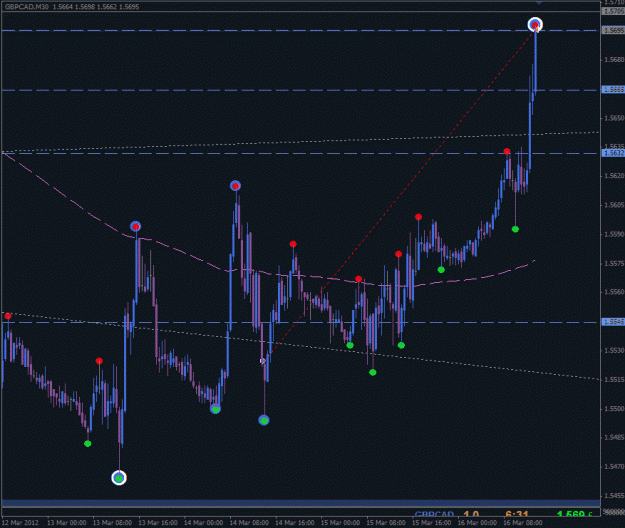
Task: Click green dot left of 15 Mar 08:00 low
Action: pos(350,345)
